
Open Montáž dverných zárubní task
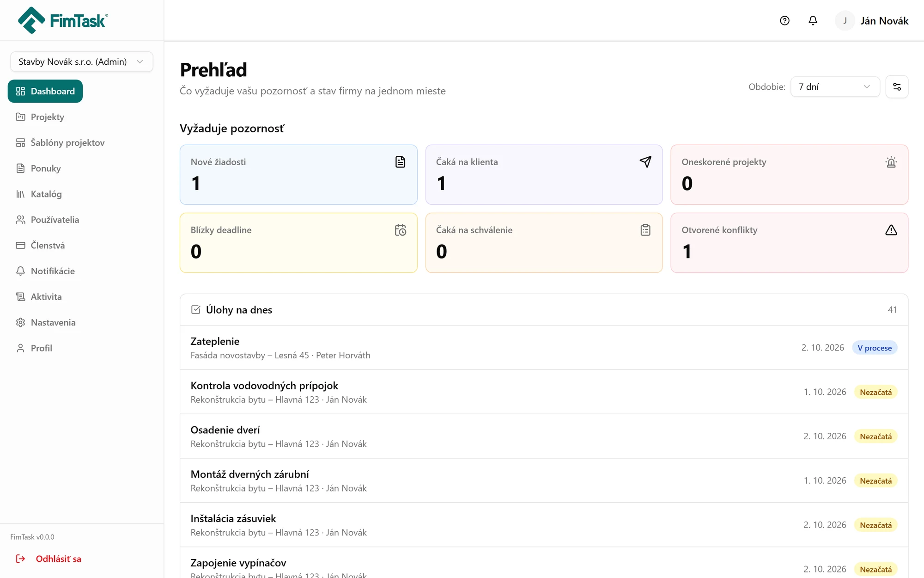(x=544, y=481)
